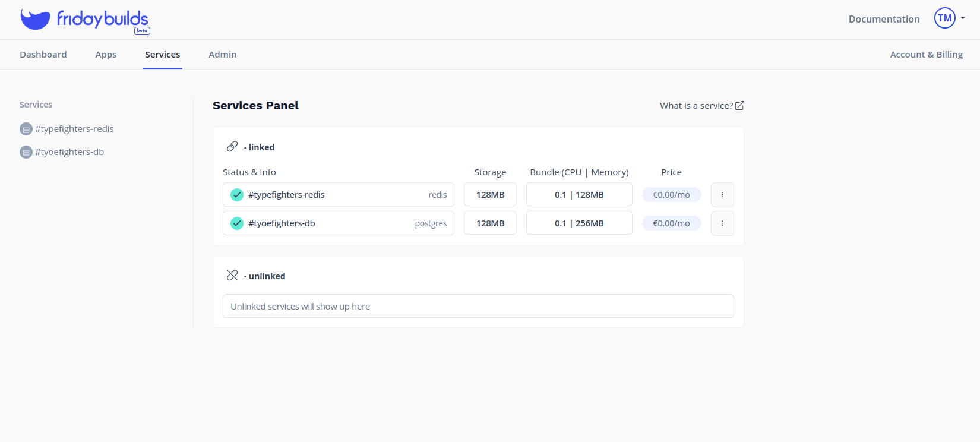Switch to the Dashboard tab
The image size is (980, 442).
tap(43, 55)
